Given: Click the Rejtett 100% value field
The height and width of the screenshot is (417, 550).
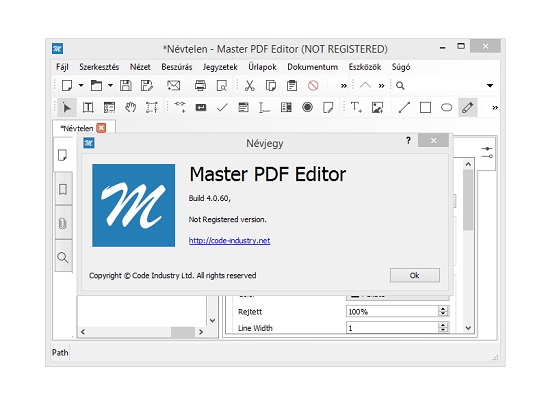Looking at the screenshot, I should 392,311.
